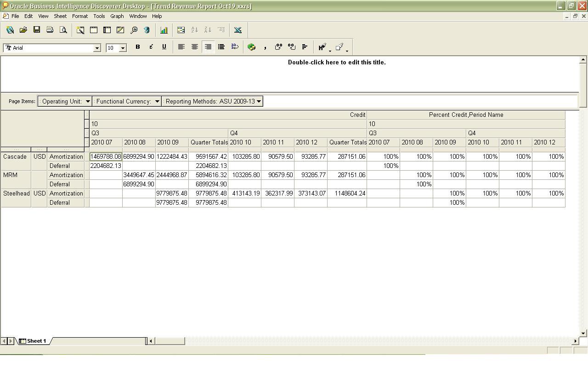The height and width of the screenshot is (368, 588).
Task: Click the horizontal scrollbar thumb
Action: tap(170, 341)
